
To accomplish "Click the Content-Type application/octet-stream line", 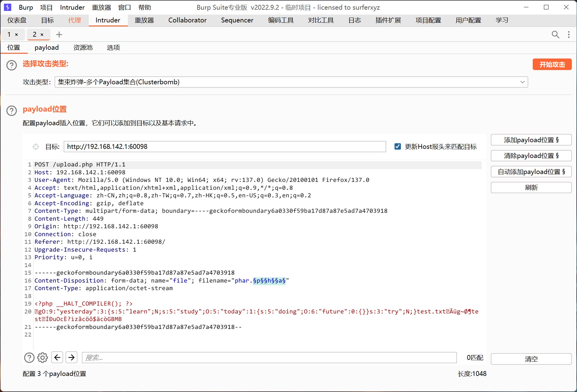I will pyautogui.click(x=103, y=288).
